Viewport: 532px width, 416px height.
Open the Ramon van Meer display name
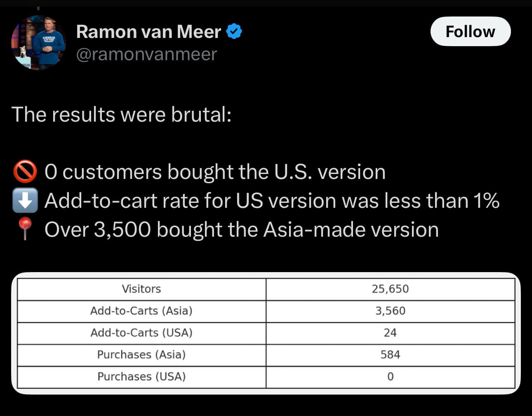[x=148, y=32]
